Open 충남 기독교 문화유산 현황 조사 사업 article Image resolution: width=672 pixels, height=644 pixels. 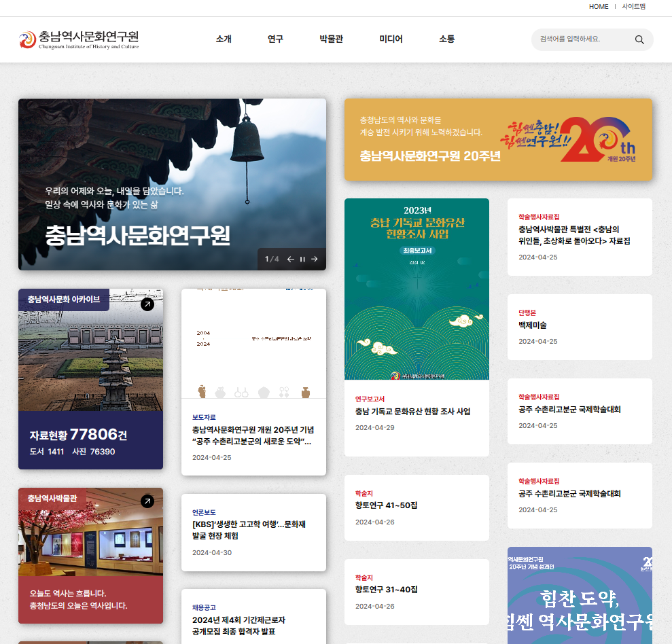[x=412, y=412]
